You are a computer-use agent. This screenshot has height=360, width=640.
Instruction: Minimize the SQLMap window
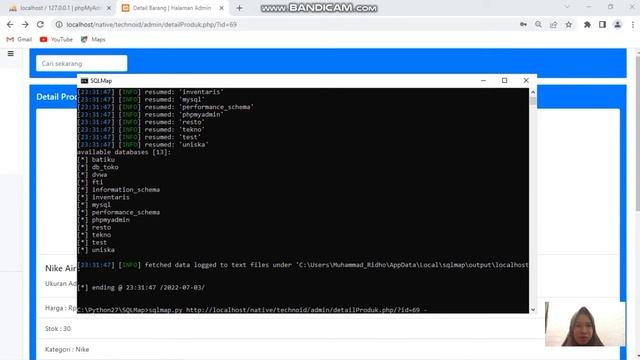[x=483, y=81]
